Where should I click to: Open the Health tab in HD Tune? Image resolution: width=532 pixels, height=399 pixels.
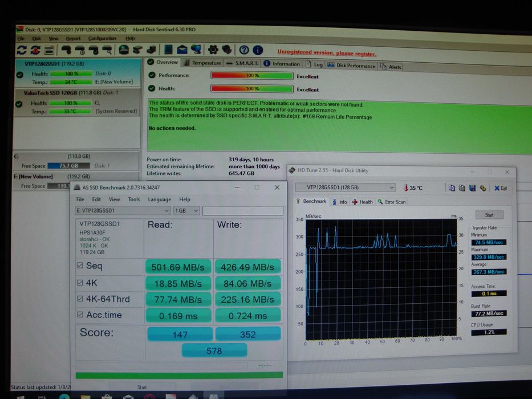coord(363,202)
